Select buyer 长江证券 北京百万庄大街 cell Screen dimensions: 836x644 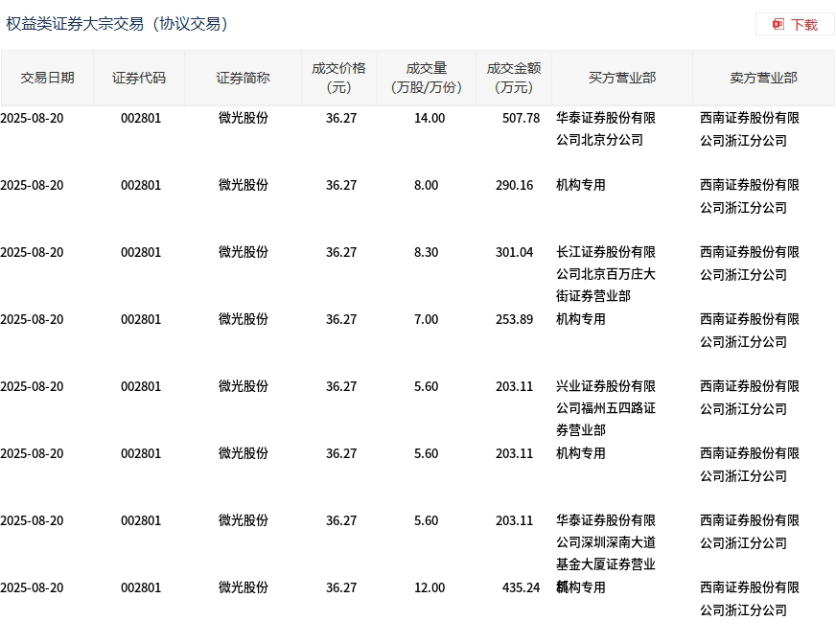[x=606, y=274]
